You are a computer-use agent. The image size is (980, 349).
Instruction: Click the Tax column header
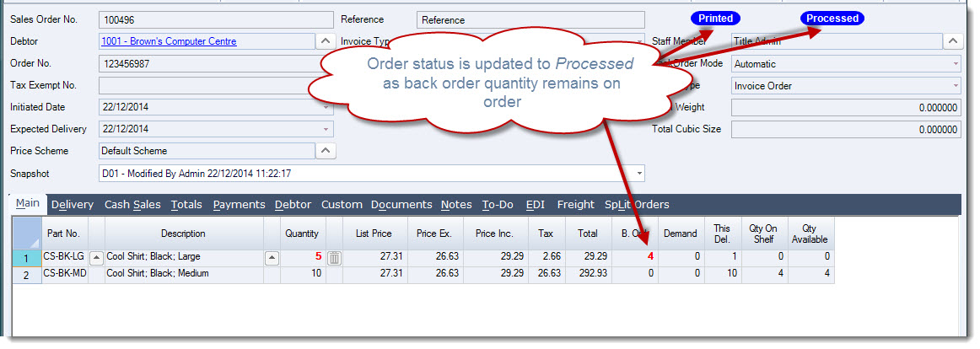tap(547, 234)
